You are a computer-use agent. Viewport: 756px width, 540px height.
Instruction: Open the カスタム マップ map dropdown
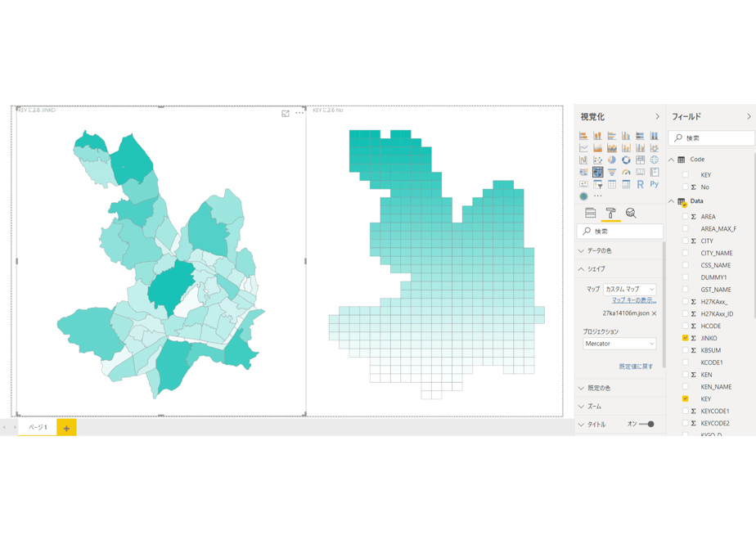tap(630, 290)
